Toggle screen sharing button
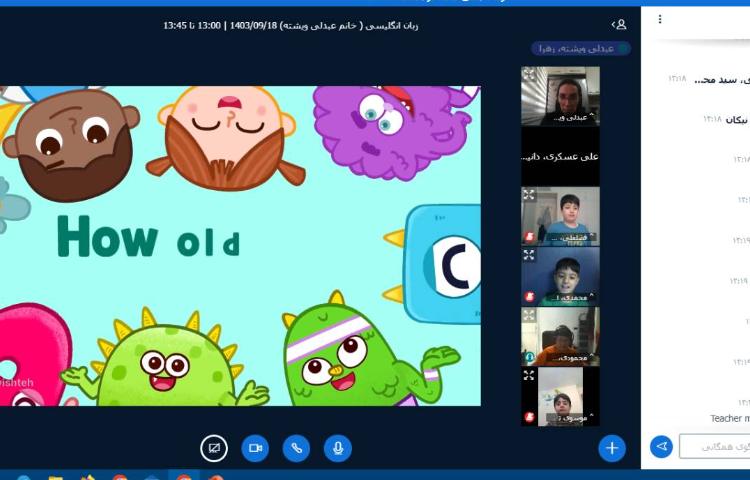Image resolution: width=750 pixels, height=480 pixels. pyautogui.click(x=214, y=448)
